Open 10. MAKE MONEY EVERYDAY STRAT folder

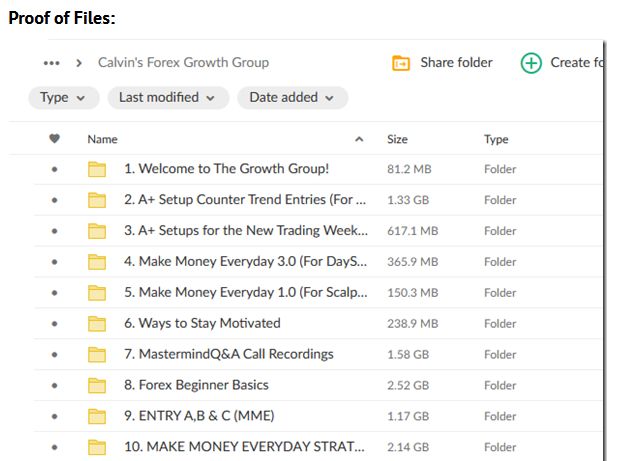coord(244,447)
